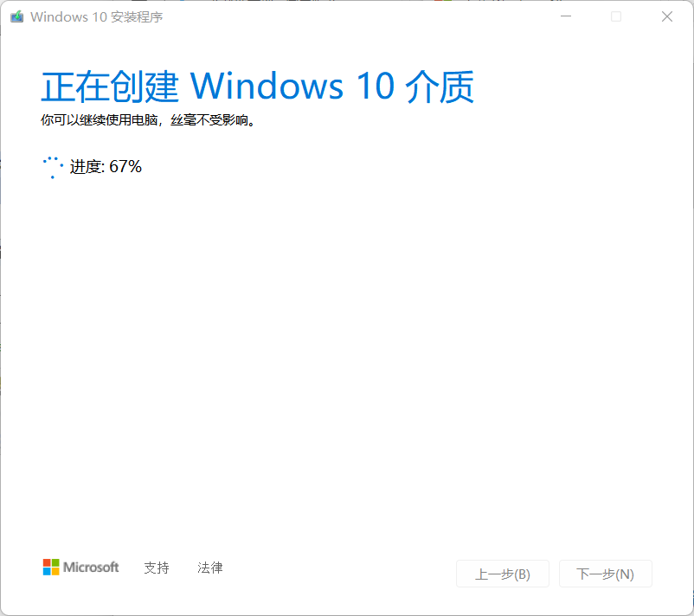Click the empty title bar area before minimize
The height and width of the screenshot is (616, 694).
point(354,16)
